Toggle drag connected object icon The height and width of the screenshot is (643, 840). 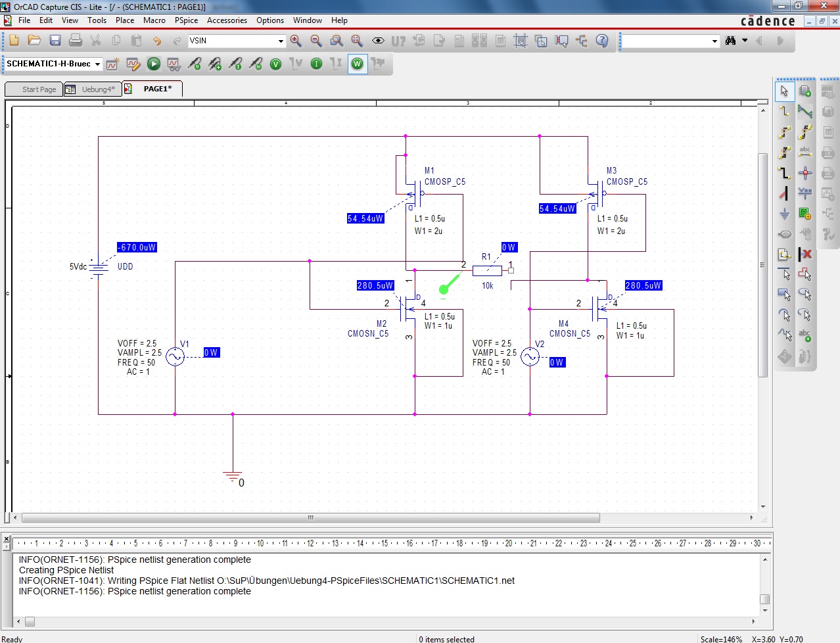tap(561, 41)
